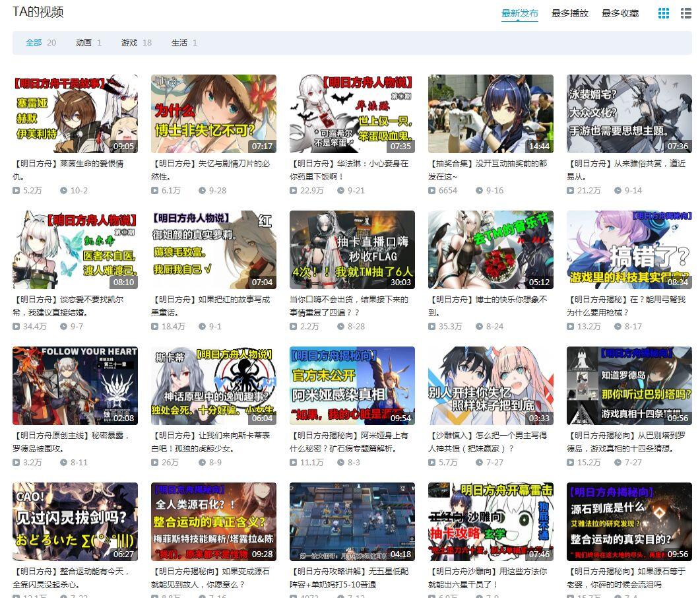Open 源石到底是什么 thumbnail
The width and height of the screenshot is (700, 598).
tap(629, 521)
